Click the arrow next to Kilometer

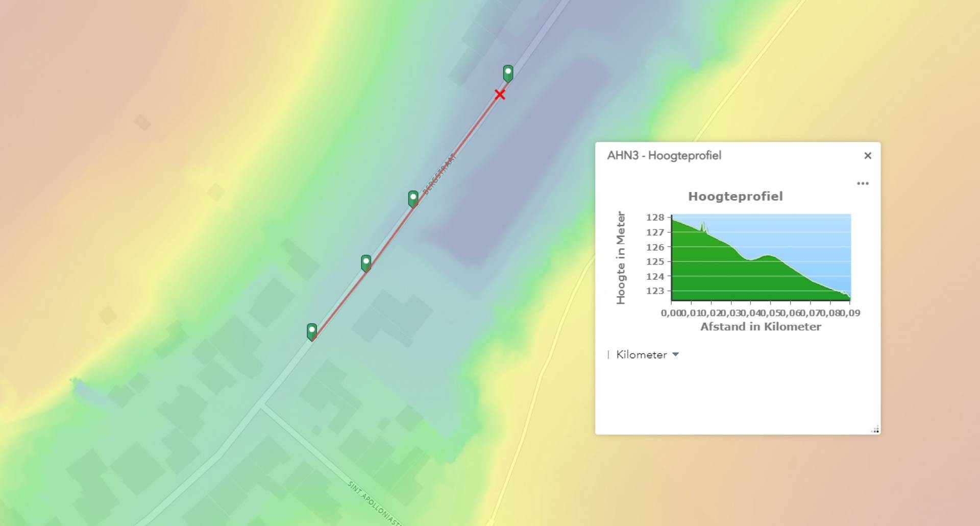pos(676,354)
